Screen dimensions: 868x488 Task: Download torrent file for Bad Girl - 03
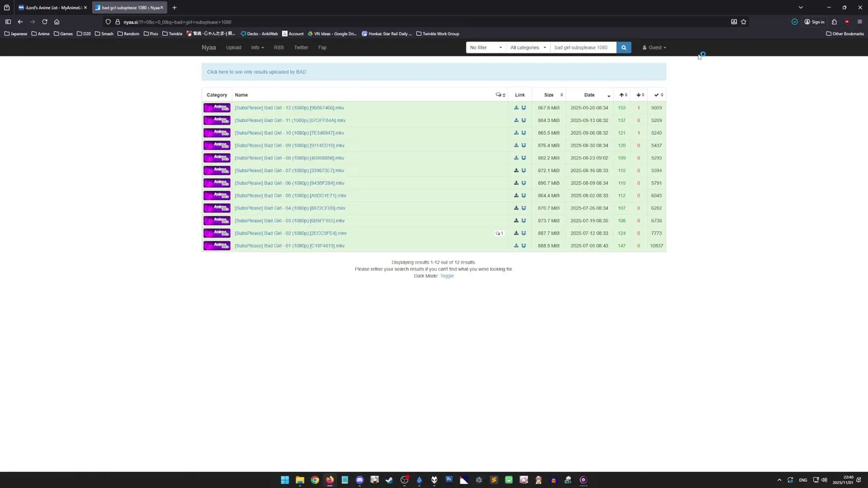(x=516, y=221)
